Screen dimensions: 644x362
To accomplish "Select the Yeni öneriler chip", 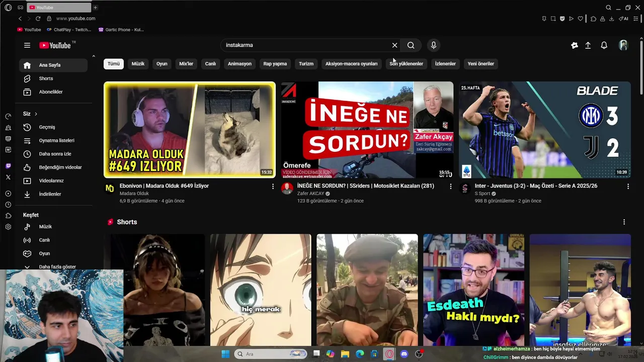I will [481, 64].
